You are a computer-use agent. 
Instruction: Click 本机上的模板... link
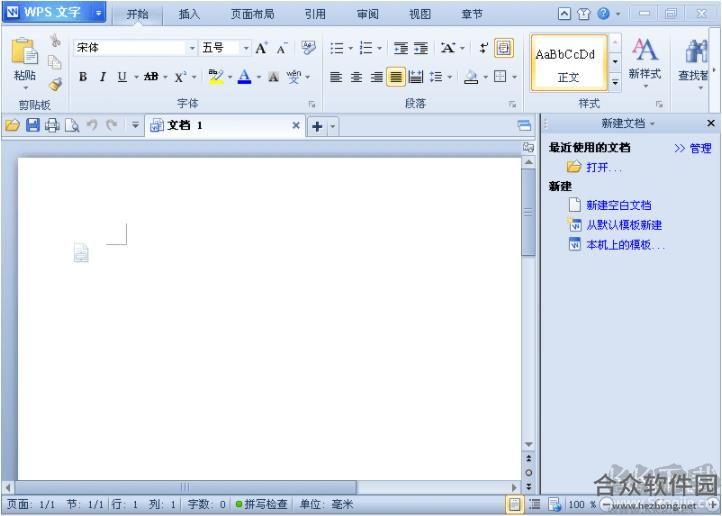[x=625, y=245]
